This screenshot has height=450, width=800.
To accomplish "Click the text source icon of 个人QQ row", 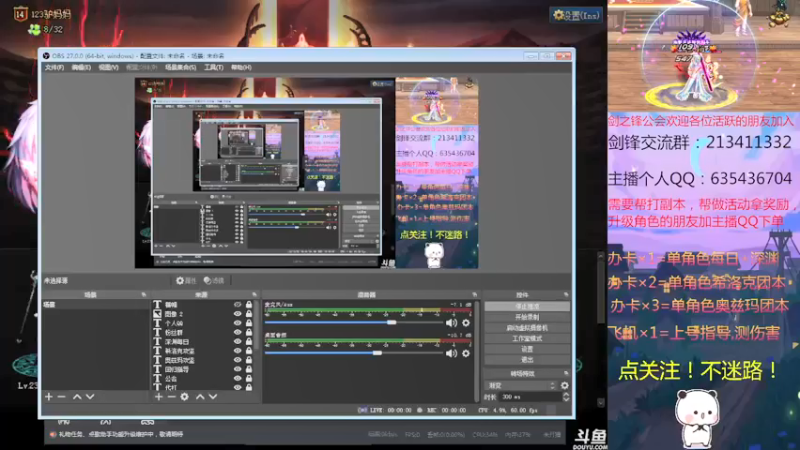I will coord(158,323).
